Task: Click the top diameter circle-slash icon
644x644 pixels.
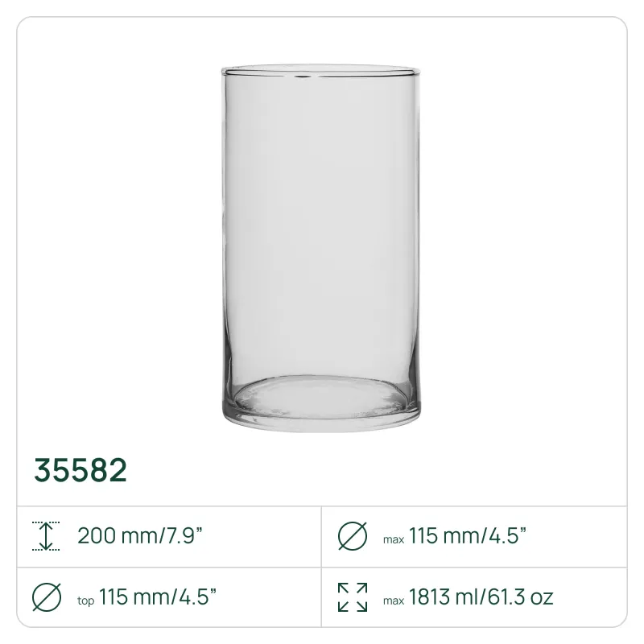Action: click(x=46, y=597)
